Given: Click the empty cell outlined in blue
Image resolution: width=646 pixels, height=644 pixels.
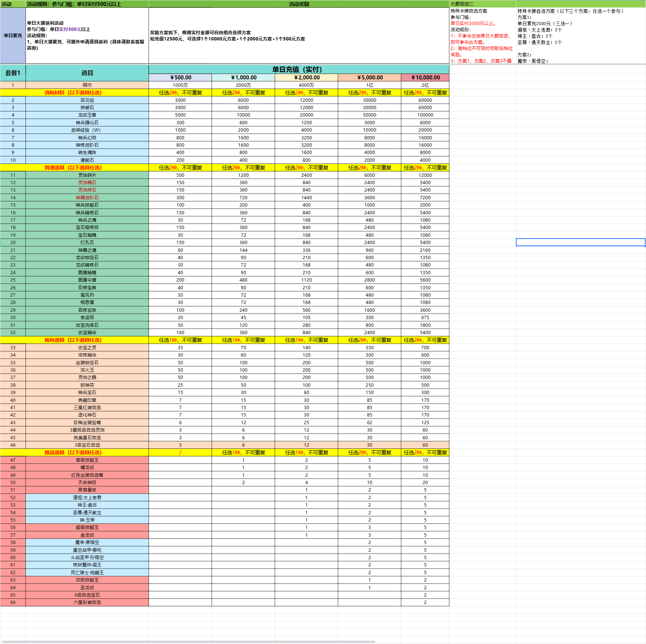Looking at the screenshot, I should (580, 242).
